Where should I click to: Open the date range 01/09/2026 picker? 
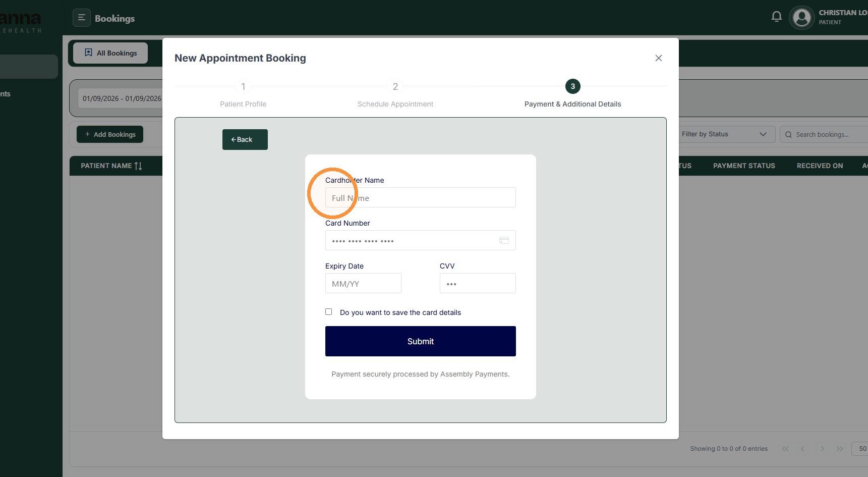122,98
